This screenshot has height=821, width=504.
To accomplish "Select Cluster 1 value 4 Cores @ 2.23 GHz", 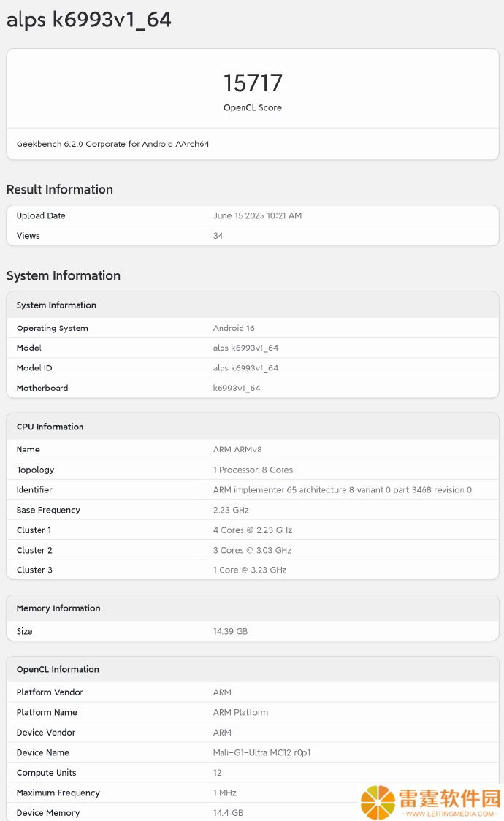I will (x=253, y=530).
